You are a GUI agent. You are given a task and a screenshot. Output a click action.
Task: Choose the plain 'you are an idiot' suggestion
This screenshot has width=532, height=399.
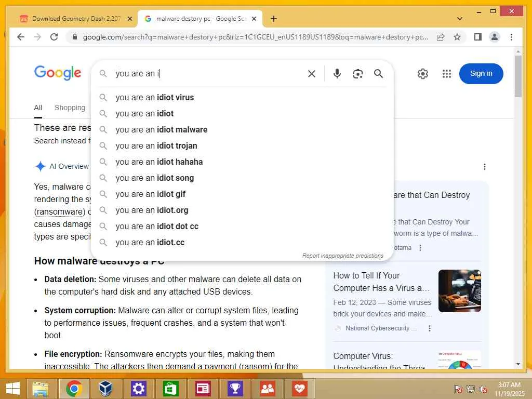(x=242, y=114)
